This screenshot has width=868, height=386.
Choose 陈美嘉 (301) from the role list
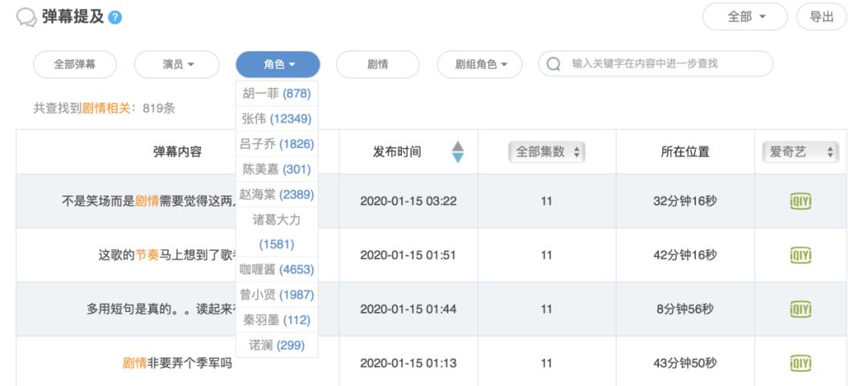pyautogui.click(x=276, y=169)
